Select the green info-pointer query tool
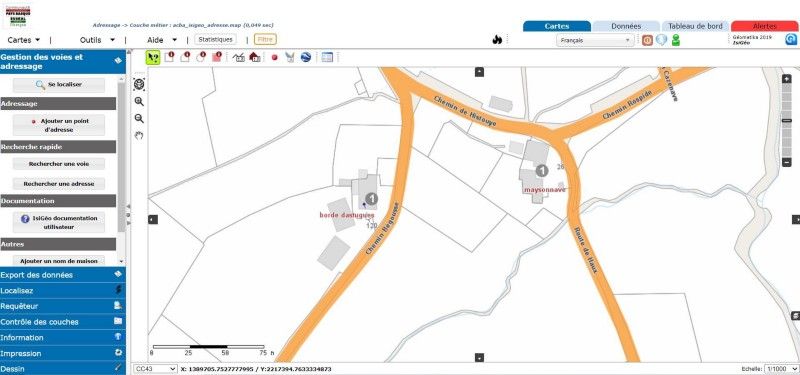The height and width of the screenshot is (375, 800). [153, 57]
